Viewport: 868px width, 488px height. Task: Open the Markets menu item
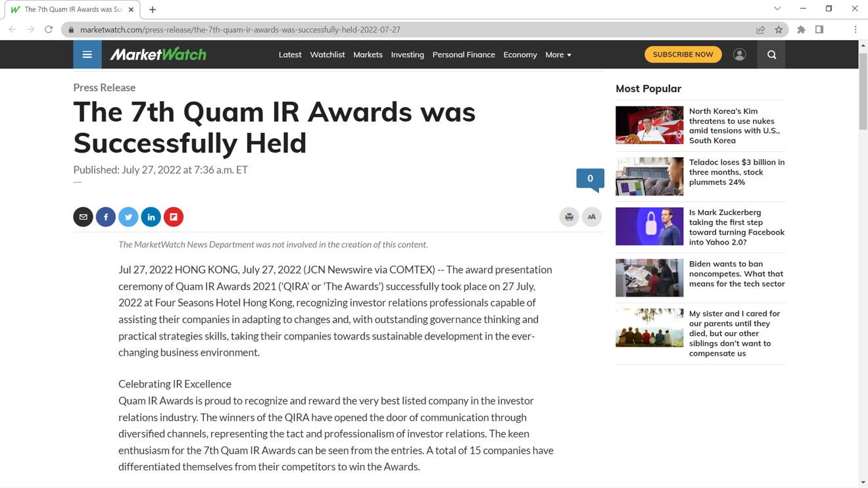(x=368, y=55)
